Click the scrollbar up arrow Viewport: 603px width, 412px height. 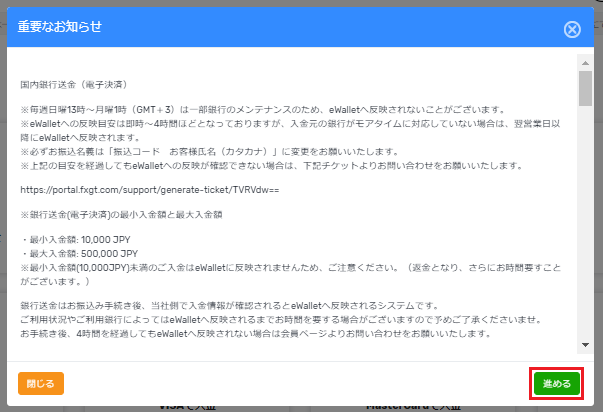coord(584,62)
